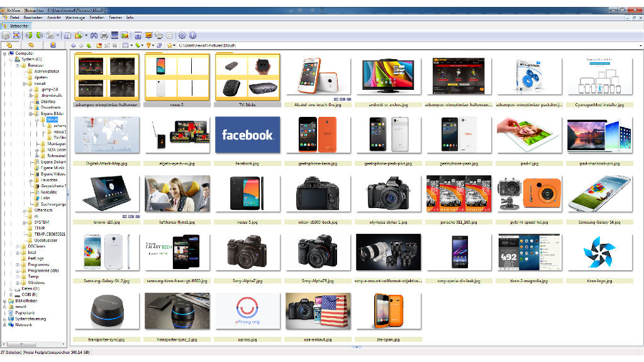Create a new folder with the folder icon

pos(99,45)
